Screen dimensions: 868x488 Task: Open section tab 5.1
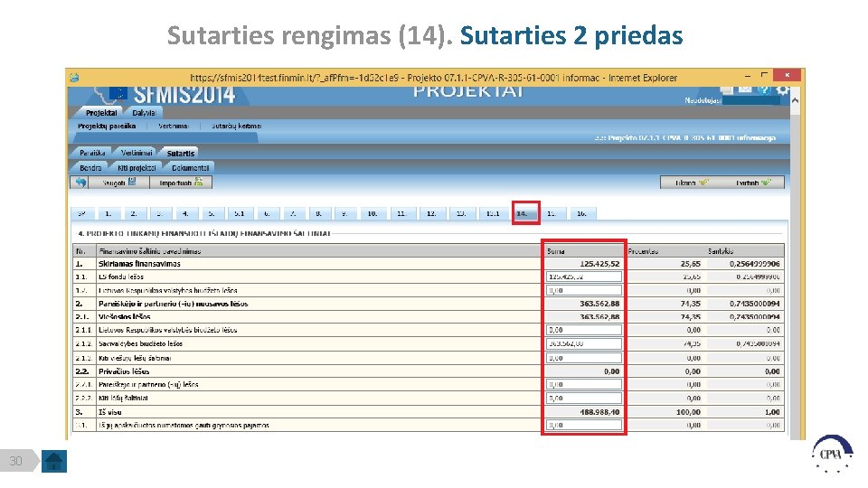click(239, 213)
